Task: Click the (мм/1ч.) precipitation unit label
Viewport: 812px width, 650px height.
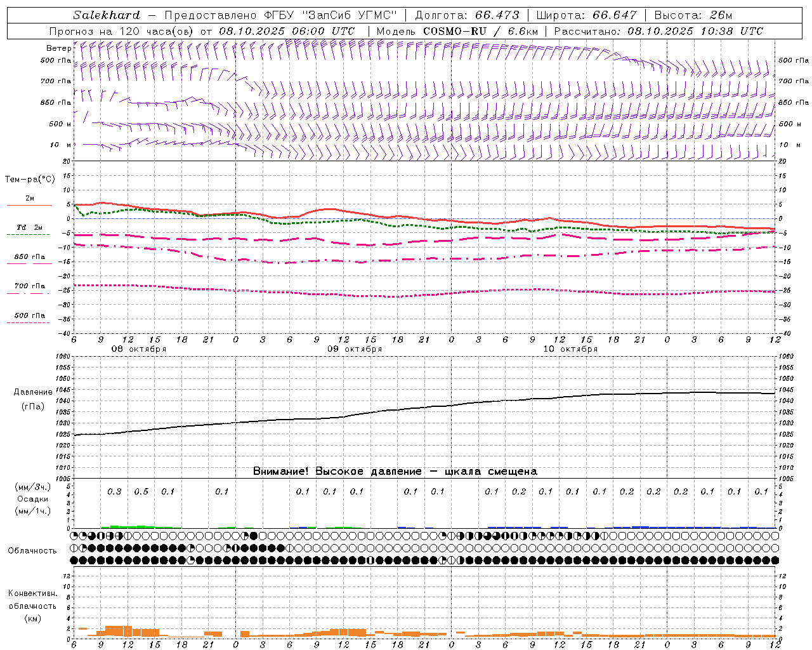Action: [x=33, y=511]
